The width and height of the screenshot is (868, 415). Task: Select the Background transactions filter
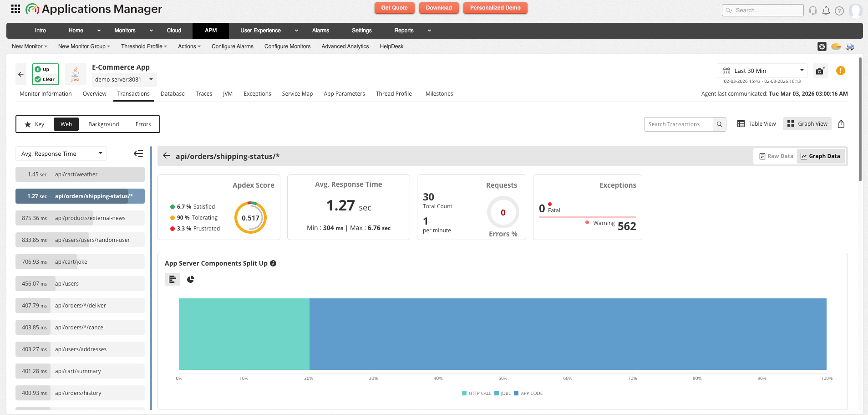click(x=104, y=124)
